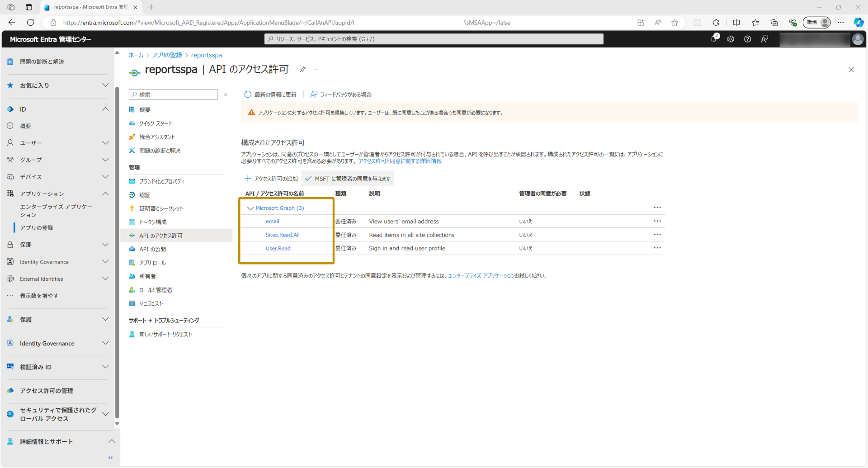Focus the resource menu 検索 search box
Screen dimensions: 868x468
coord(173,95)
